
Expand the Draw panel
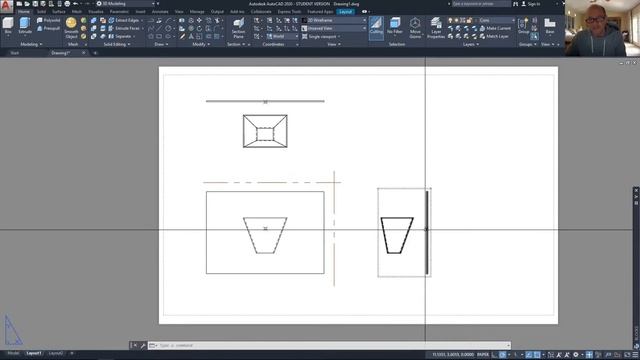pyautogui.click(x=161, y=44)
